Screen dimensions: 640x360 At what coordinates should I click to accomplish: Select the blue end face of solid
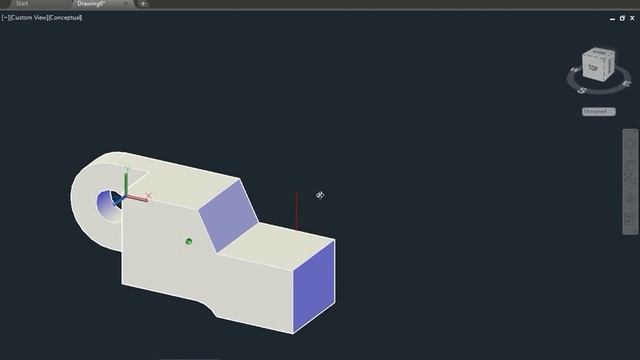314,287
